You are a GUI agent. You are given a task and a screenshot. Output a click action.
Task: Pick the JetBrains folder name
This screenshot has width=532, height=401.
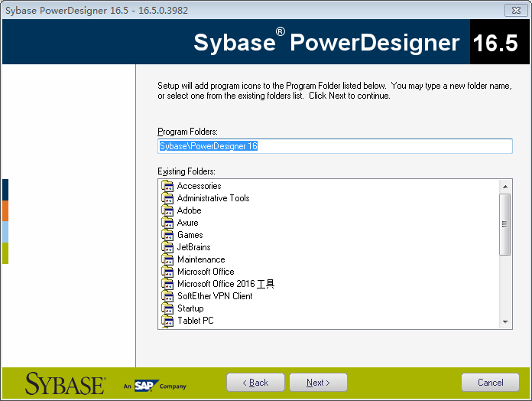[193, 247]
